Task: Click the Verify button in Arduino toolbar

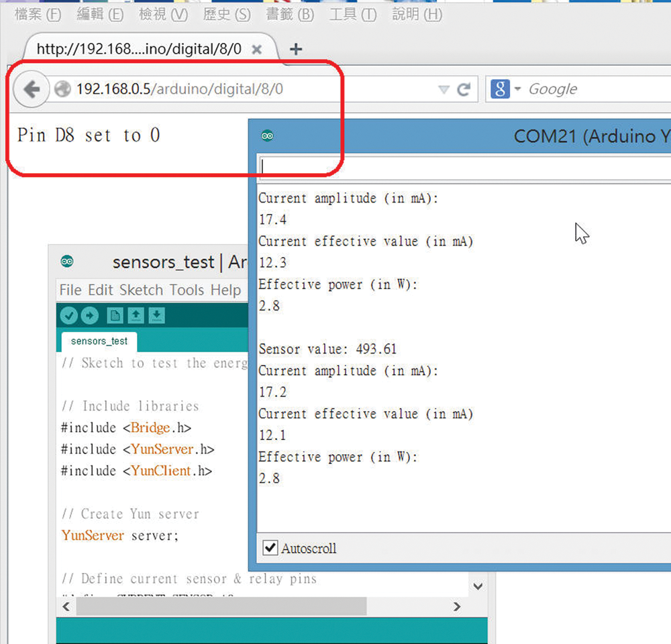Action: point(68,315)
